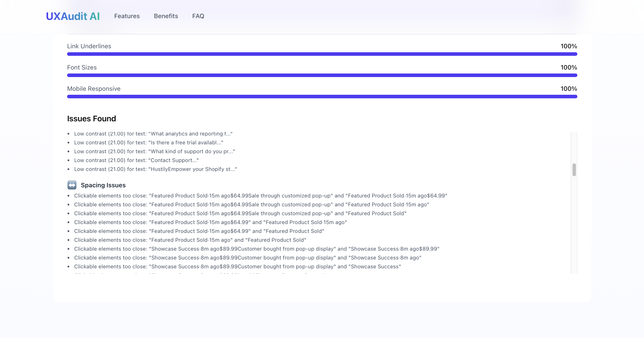Select the "Contact Support..." low contrast issue
This screenshot has width=644, height=360.
(136, 160)
